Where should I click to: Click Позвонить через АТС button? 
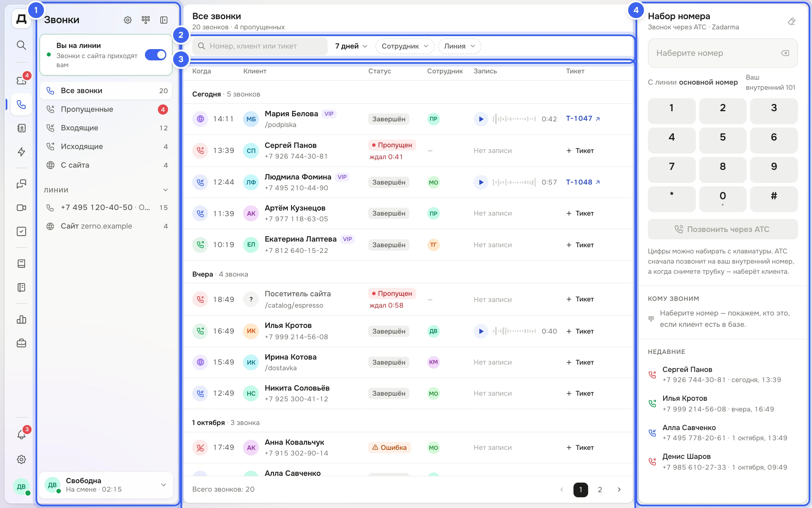click(x=722, y=229)
